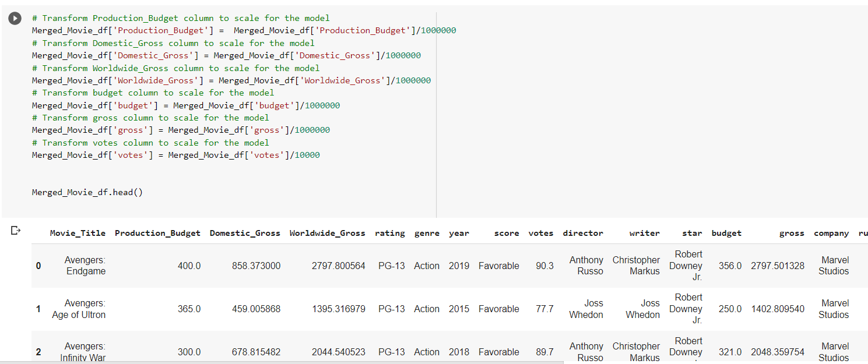Select the year column header
Viewport: 868px width, 364px height.
[x=459, y=233]
